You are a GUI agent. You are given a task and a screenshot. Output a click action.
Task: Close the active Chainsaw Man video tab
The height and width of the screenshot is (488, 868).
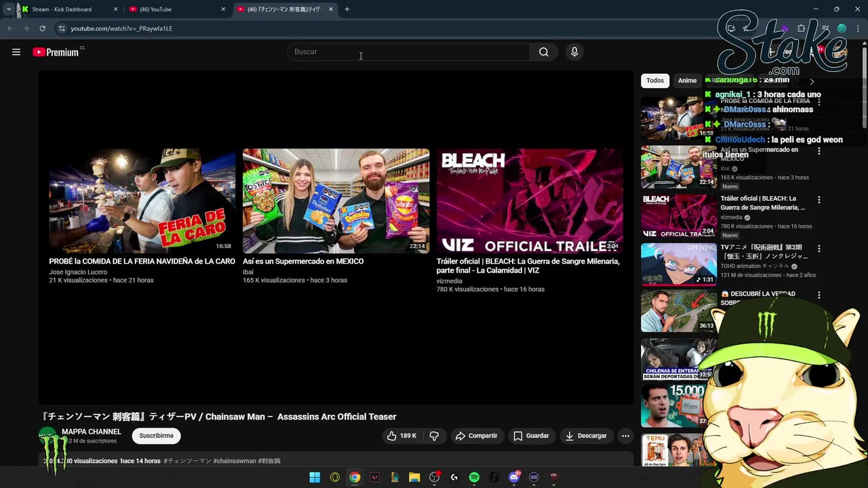coord(331,9)
